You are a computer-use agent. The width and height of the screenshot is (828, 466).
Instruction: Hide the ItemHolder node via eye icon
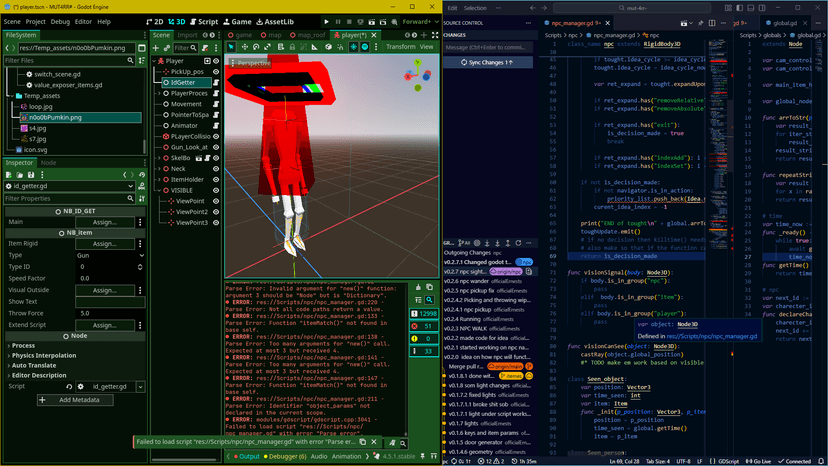click(x=218, y=180)
